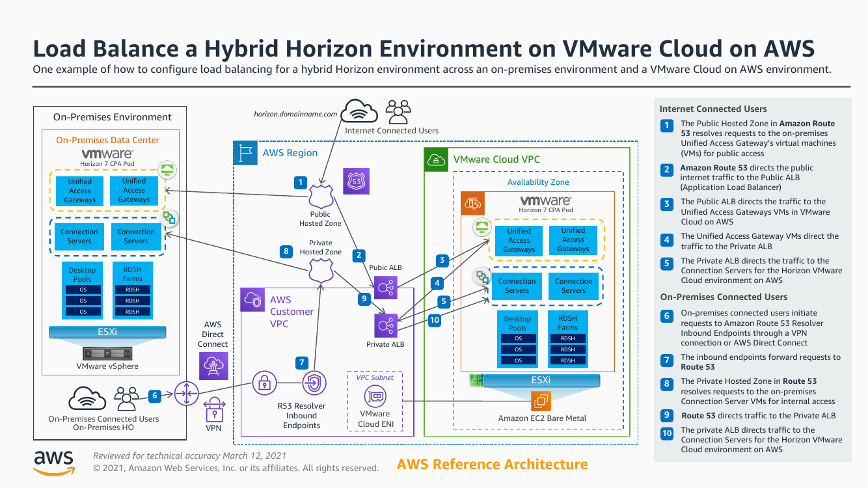Click the green monitor icon on on-premises Unified Access Gateways
This screenshot has width=868, height=488.
167,171
